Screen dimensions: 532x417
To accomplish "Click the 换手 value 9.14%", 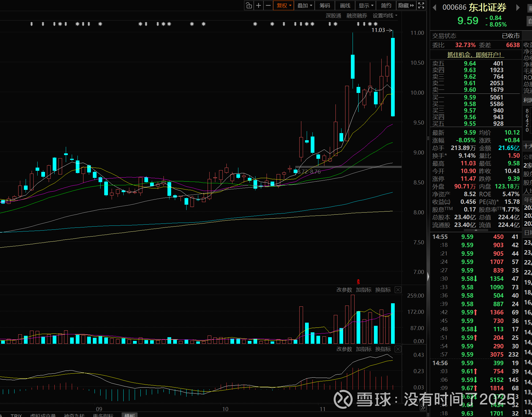I will coord(467,156).
